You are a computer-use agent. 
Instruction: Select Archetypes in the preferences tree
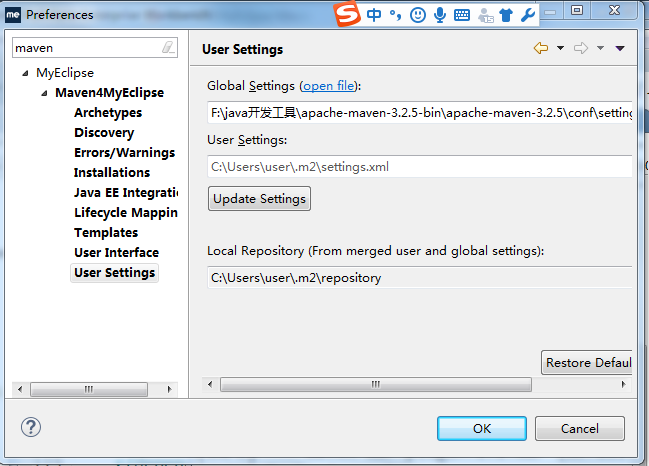click(108, 113)
